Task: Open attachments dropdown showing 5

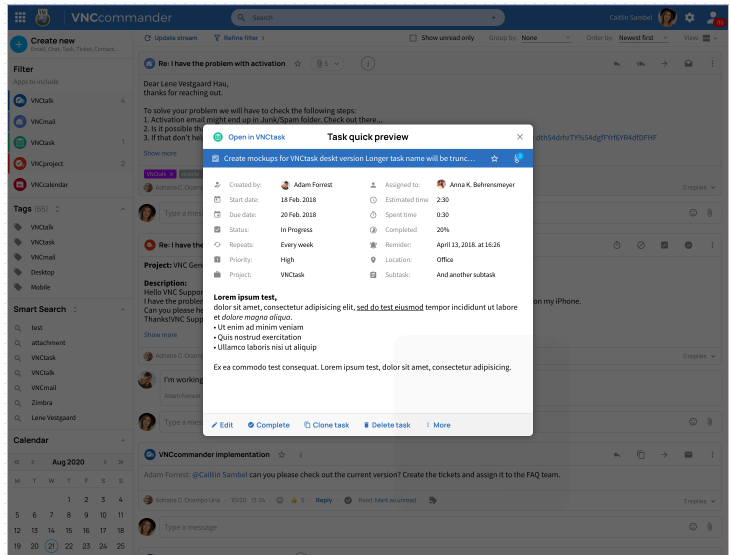Action: click(327, 64)
